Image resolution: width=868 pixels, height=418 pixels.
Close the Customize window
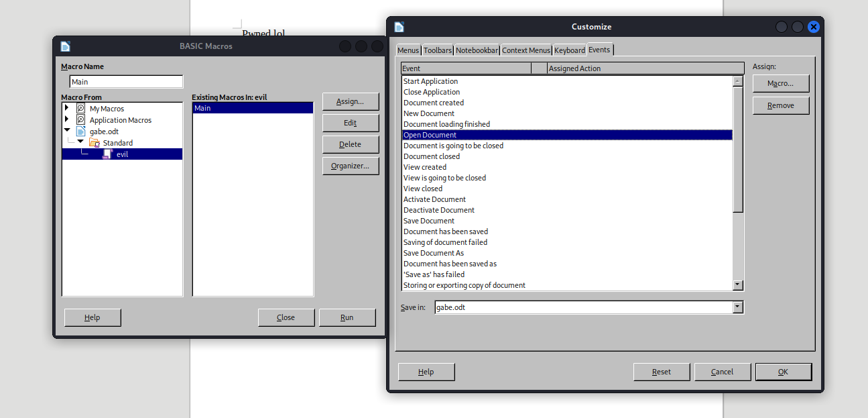(x=814, y=27)
